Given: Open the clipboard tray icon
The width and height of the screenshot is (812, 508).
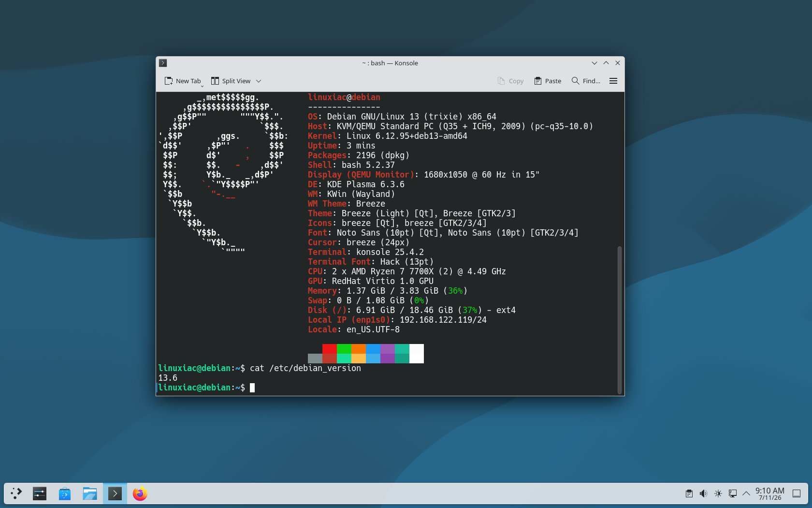Looking at the screenshot, I should 689,493.
